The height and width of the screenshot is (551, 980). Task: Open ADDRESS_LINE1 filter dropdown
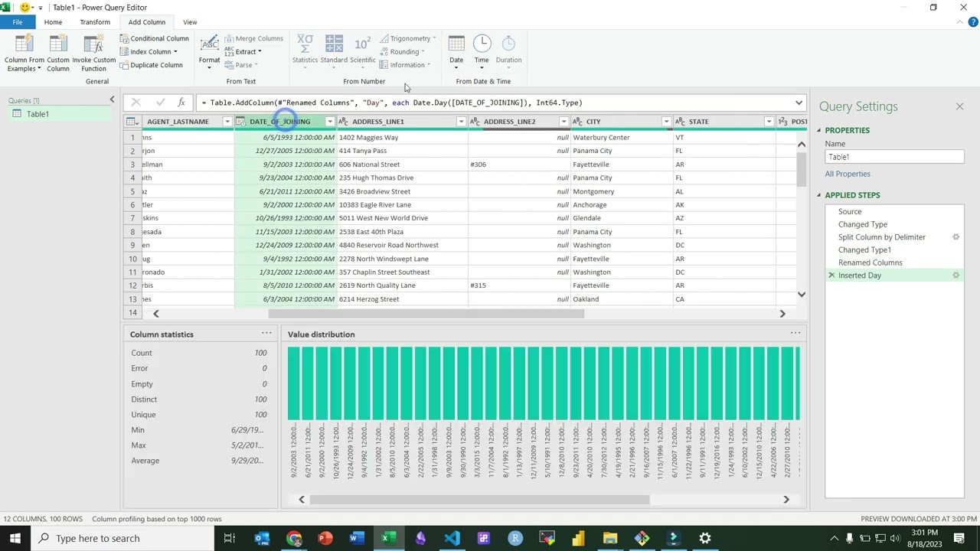coord(461,122)
